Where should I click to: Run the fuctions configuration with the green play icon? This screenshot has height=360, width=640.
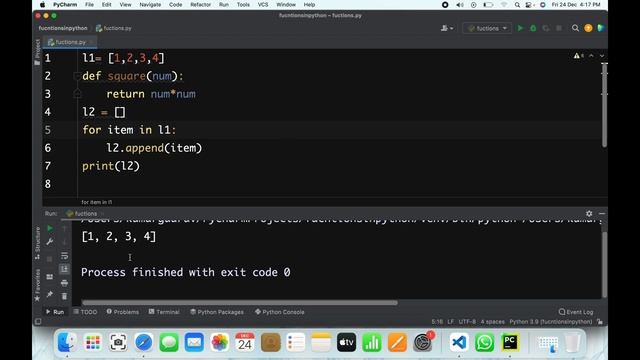(x=520, y=28)
